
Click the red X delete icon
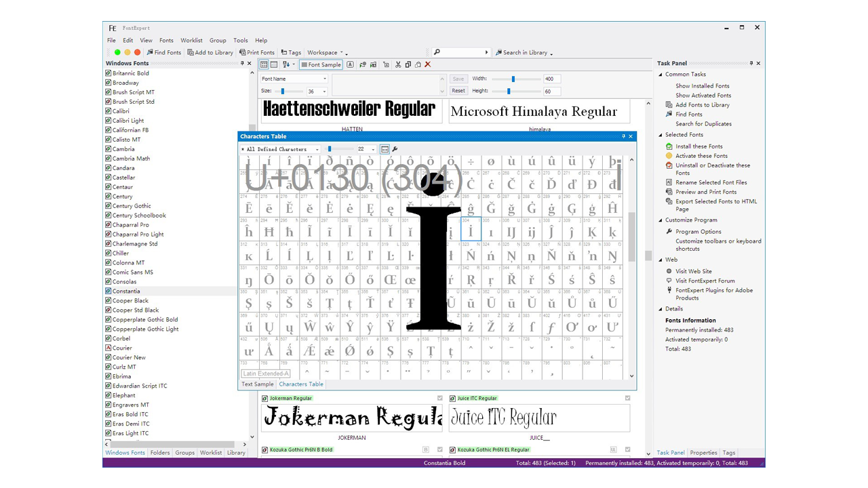tap(428, 64)
